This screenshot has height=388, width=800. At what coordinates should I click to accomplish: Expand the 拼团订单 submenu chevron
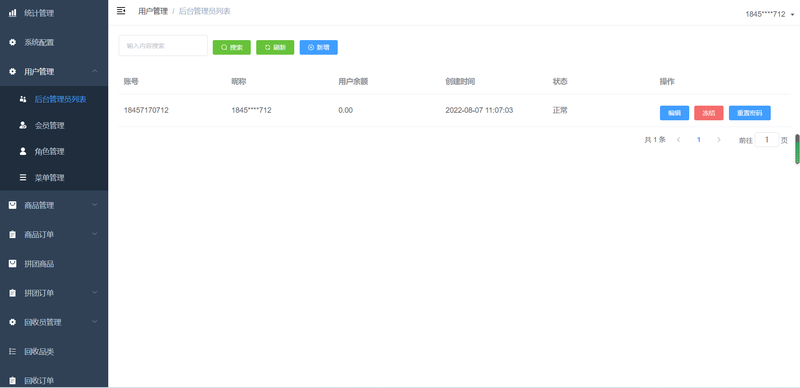coord(95,293)
